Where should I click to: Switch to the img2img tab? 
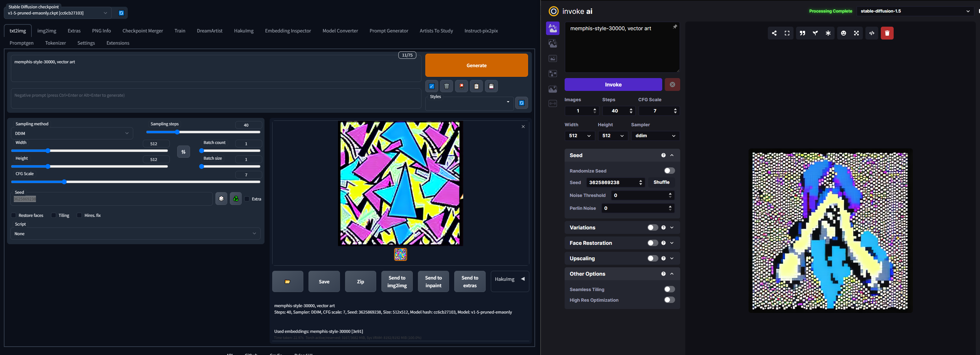(x=47, y=31)
